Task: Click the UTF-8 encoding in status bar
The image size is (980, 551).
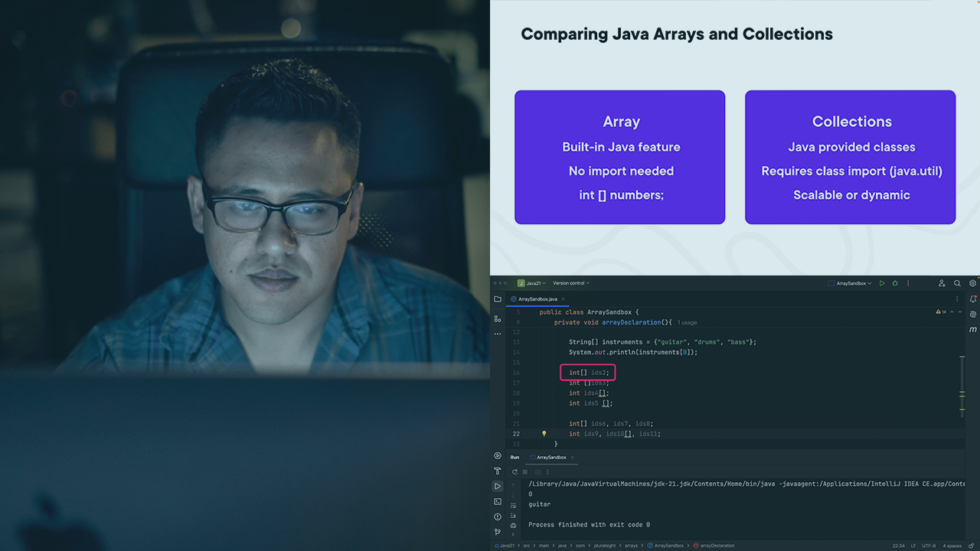Action: click(930, 546)
